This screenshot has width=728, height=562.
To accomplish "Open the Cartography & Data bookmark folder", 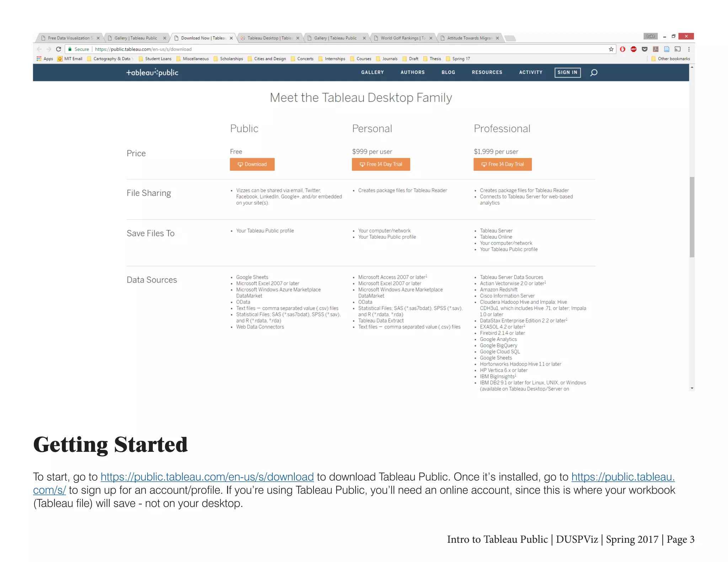I will (110, 59).
